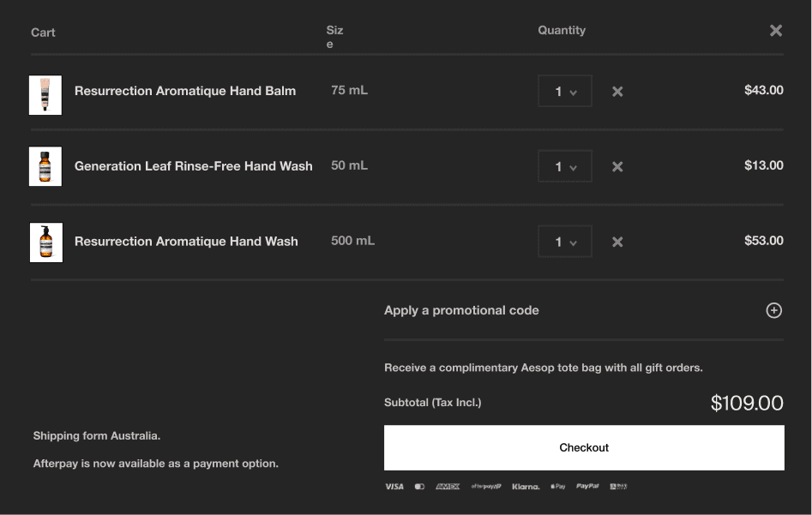The image size is (812, 515).
Task: Open quantity dropdown for Aromatique Hand Wash
Action: [565, 243]
